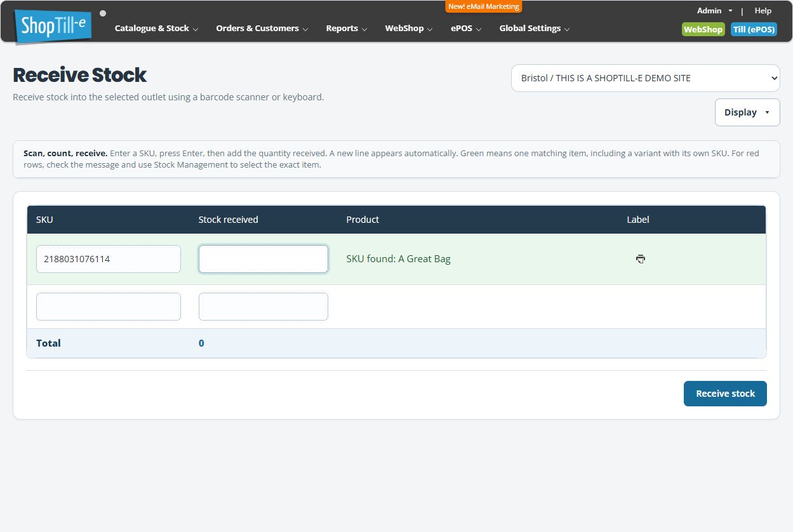Select outlet from Bristol dropdown
This screenshot has width=793, height=532.
646,78
